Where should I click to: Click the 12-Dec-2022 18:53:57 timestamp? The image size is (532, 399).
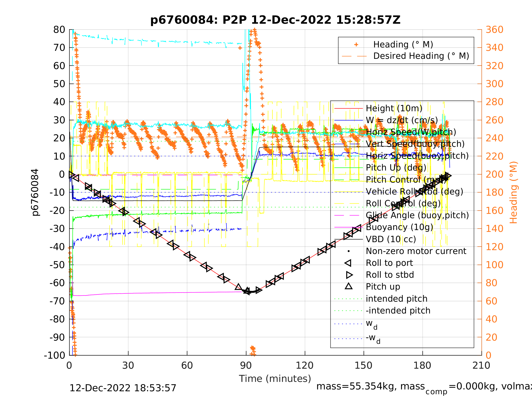click(x=123, y=388)
